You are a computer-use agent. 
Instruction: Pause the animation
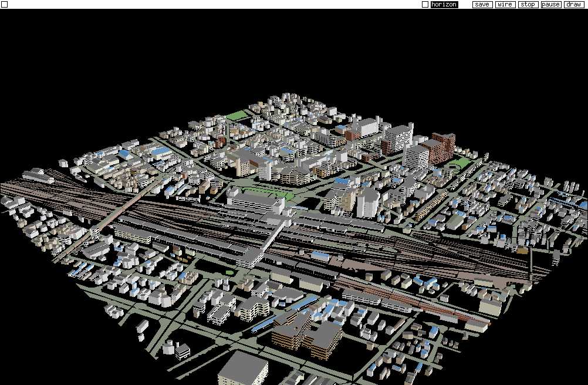[x=550, y=5]
